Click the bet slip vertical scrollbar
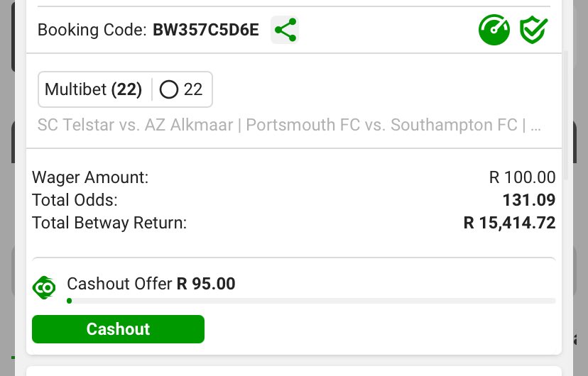 pyautogui.click(x=566, y=114)
